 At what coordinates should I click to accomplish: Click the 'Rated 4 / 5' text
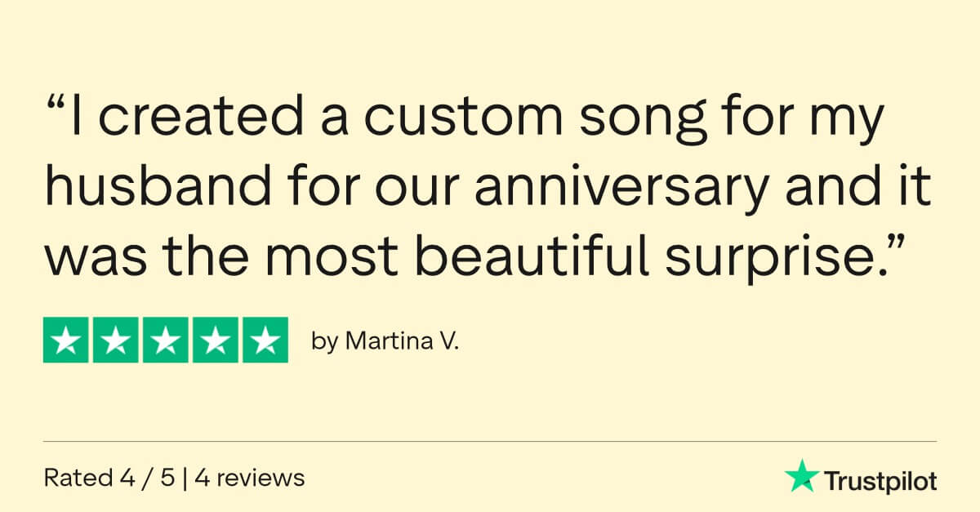point(109,478)
